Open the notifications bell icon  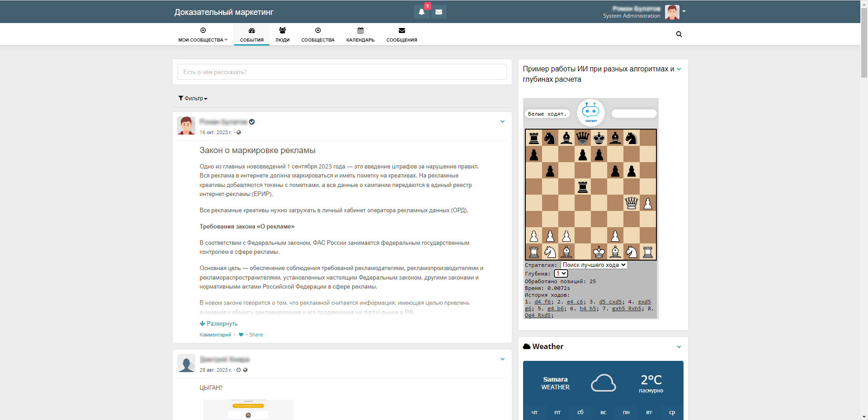pyautogui.click(x=421, y=12)
